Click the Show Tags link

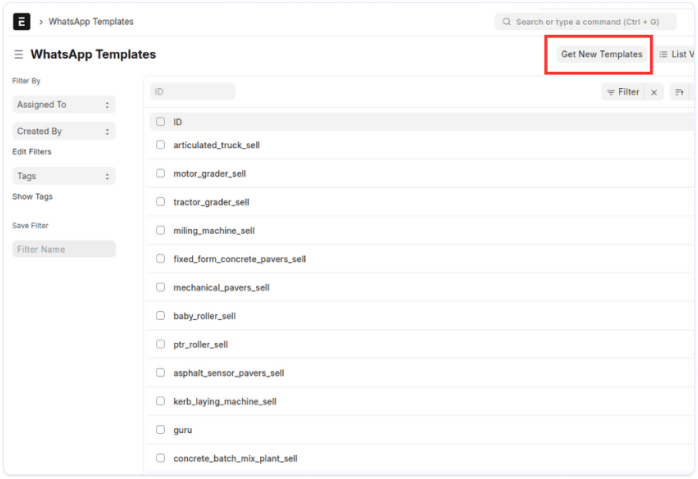click(32, 197)
